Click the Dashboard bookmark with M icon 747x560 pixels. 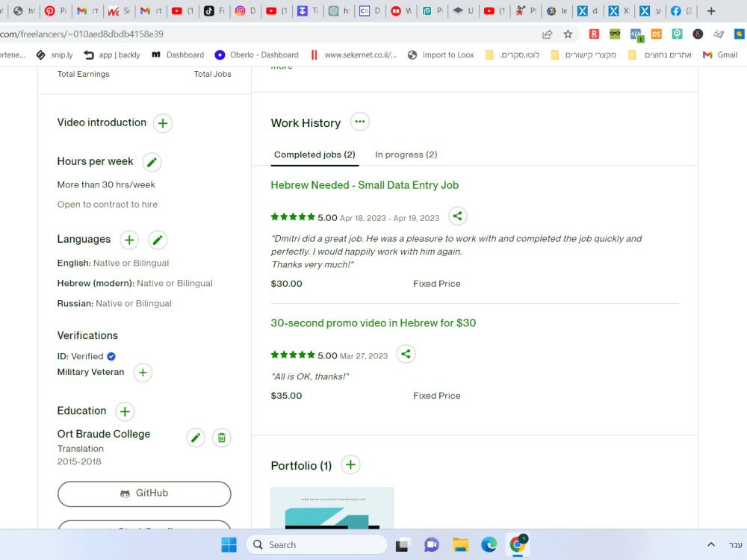tap(178, 55)
